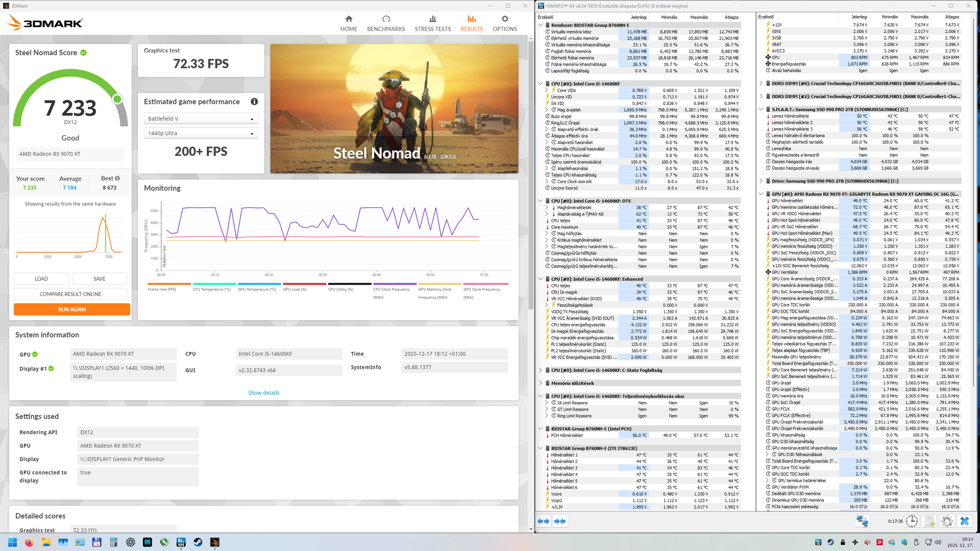Click the orange RUN AGAIN button
Screen dimensions: 980x551
pos(72,309)
